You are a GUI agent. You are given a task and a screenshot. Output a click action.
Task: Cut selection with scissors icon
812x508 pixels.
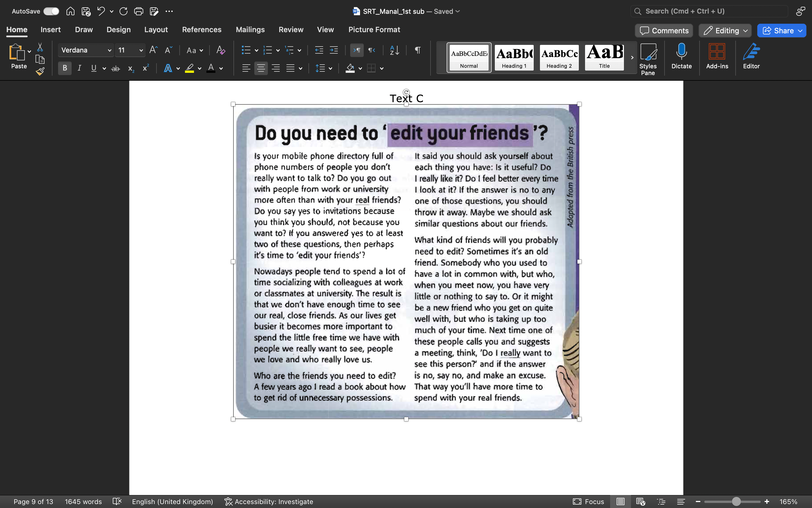point(40,47)
